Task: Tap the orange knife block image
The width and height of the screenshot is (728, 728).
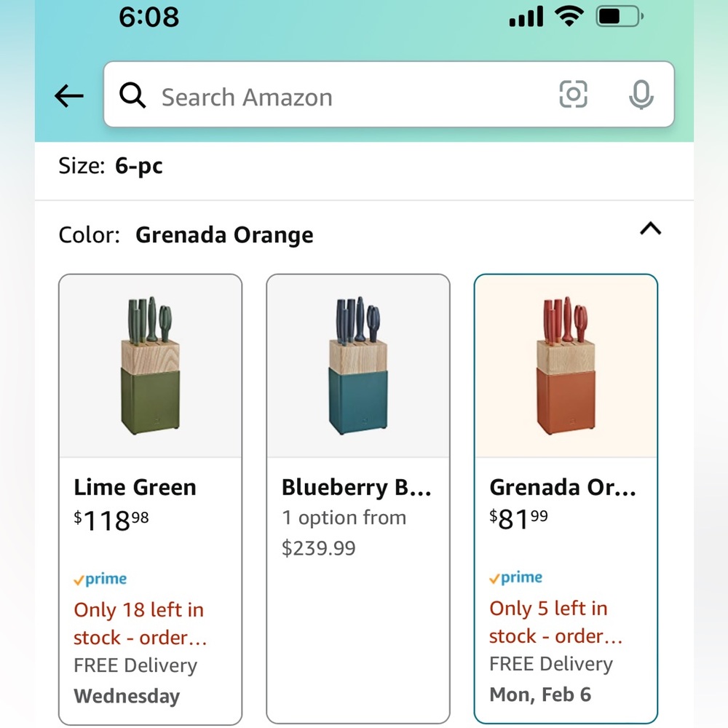Action: [x=566, y=365]
